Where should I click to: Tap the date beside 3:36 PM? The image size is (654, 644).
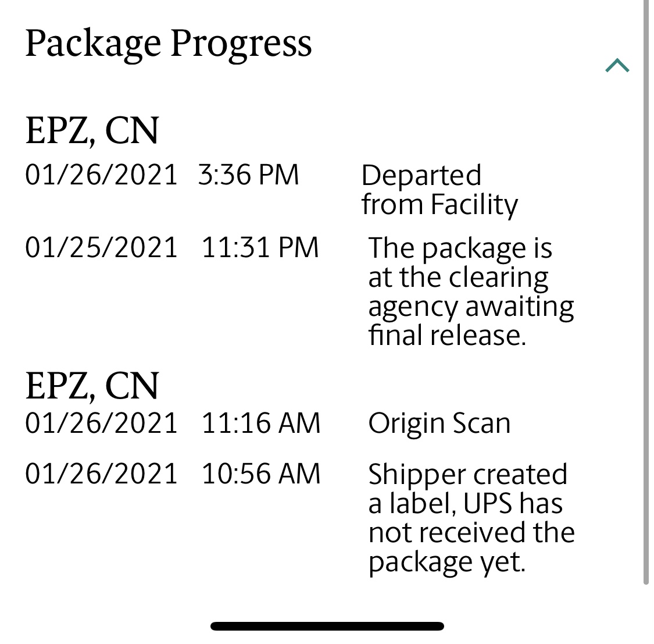pyautogui.click(x=101, y=175)
